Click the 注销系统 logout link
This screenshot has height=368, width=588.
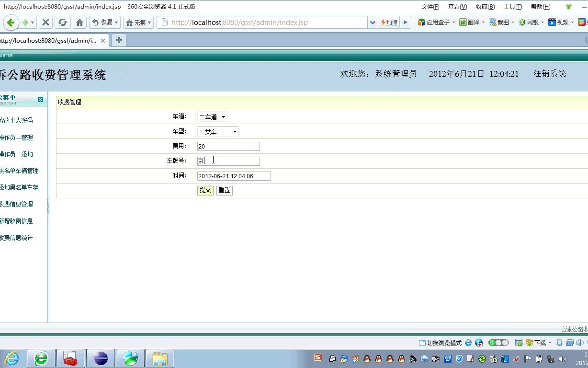[x=550, y=73]
